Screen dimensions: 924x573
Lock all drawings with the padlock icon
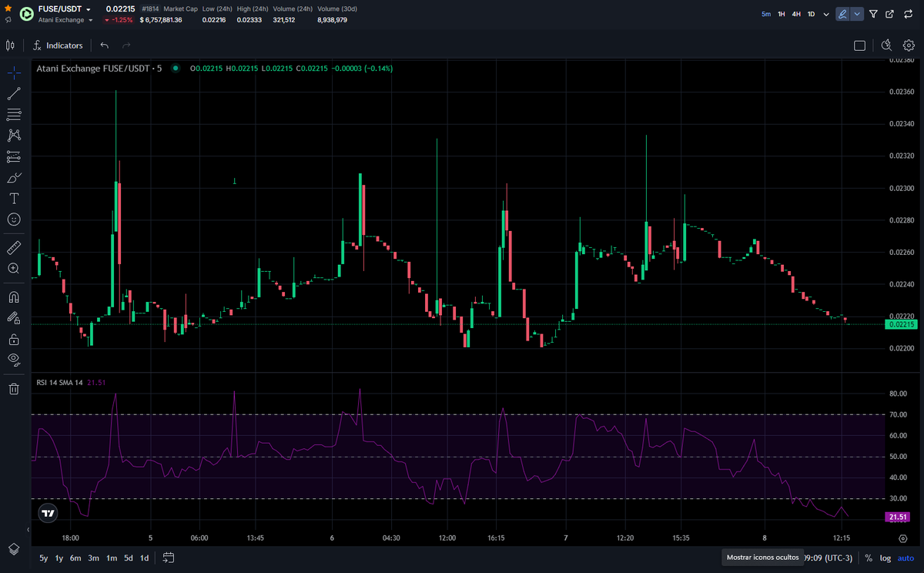tap(13, 338)
